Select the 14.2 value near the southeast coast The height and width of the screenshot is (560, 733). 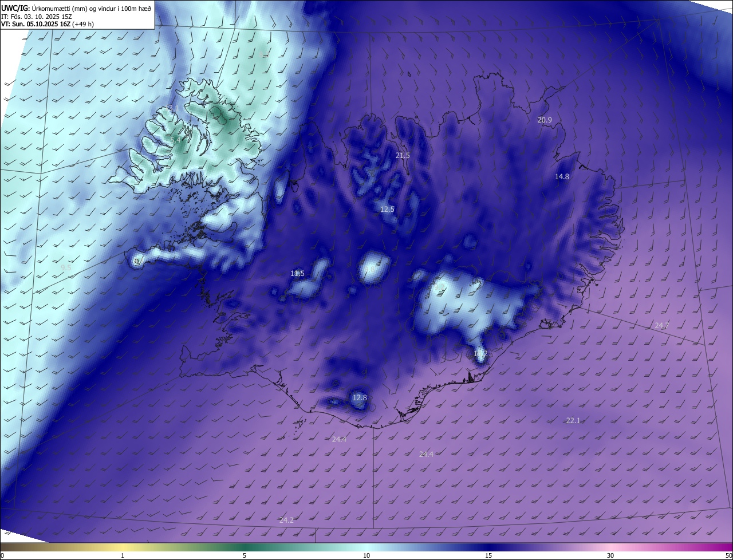pos(480,354)
